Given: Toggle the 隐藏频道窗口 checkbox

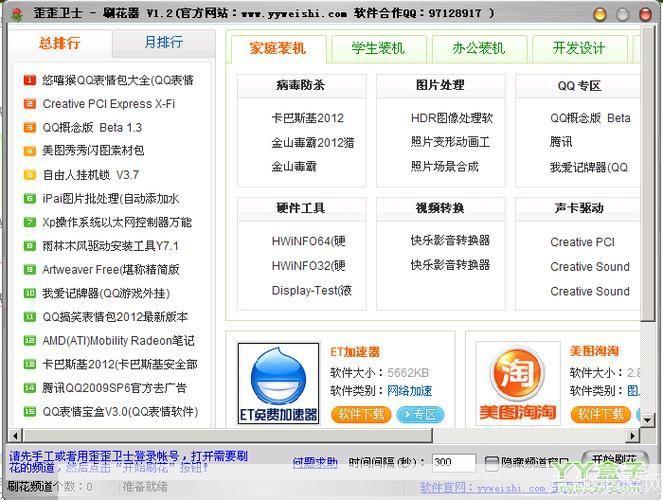Looking at the screenshot, I should [491, 463].
